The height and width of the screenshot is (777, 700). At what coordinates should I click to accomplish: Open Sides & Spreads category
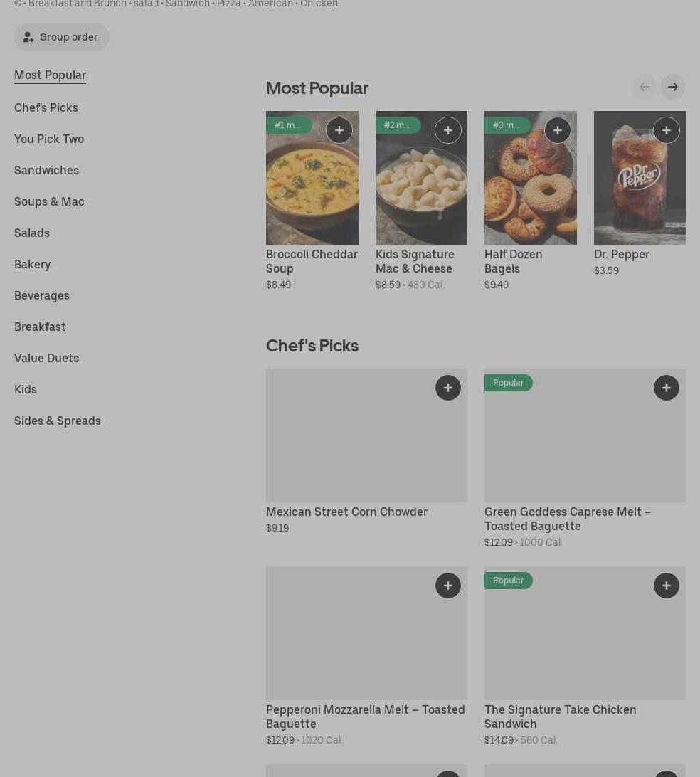(58, 421)
